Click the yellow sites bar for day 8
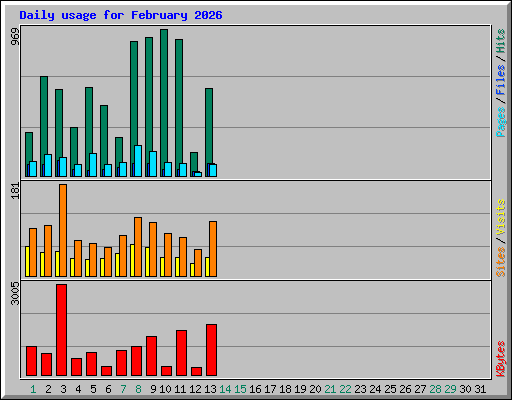512x400 pixels. (132, 260)
